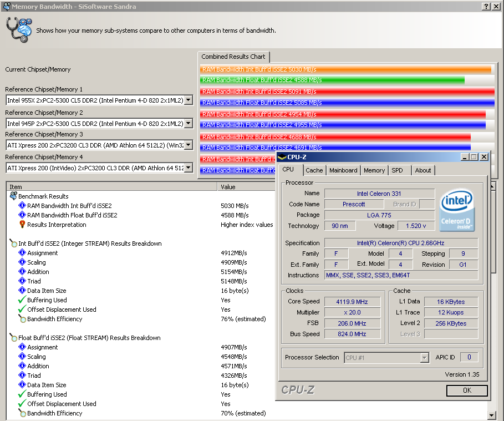Click the Float Bandwidth Efficiency icon
This screenshot has height=421, width=504.
click(x=22, y=413)
